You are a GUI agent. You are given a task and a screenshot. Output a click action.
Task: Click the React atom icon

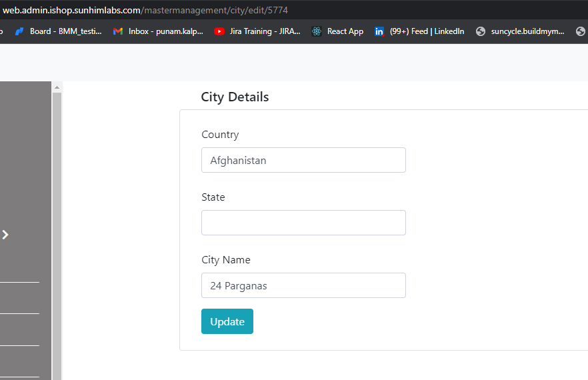(x=317, y=31)
